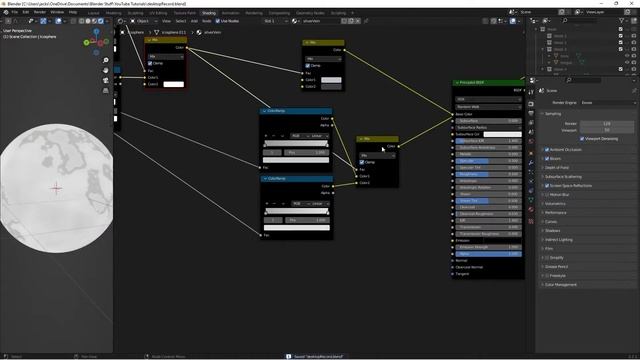Image resolution: width=640 pixels, height=360 pixels.
Task: Toggle Clamp on the top center Mix node
Action: pyautogui.click(x=308, y=66)
